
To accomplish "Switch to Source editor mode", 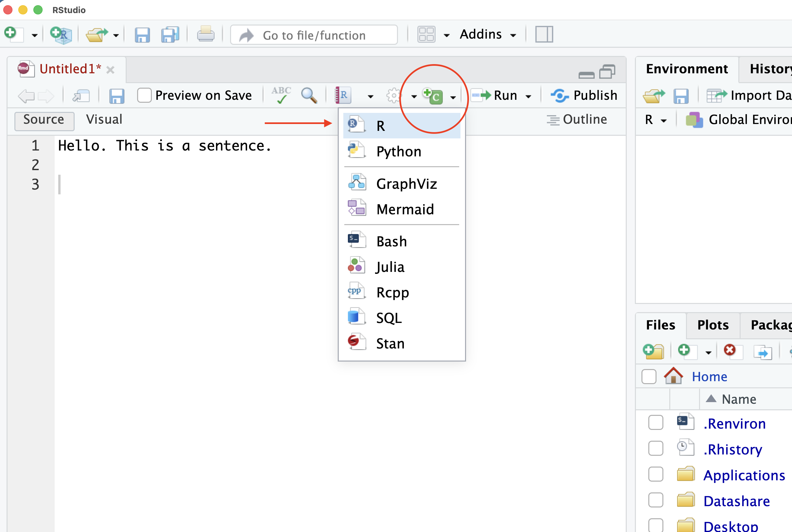I will pyautogui.click(x=44, y=120).
